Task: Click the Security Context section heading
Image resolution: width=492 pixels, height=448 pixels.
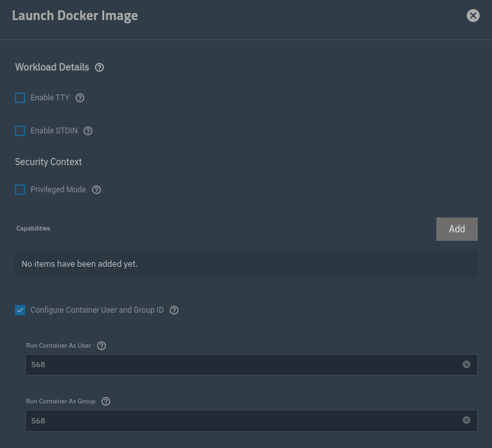Action: (x=49, y=162)
